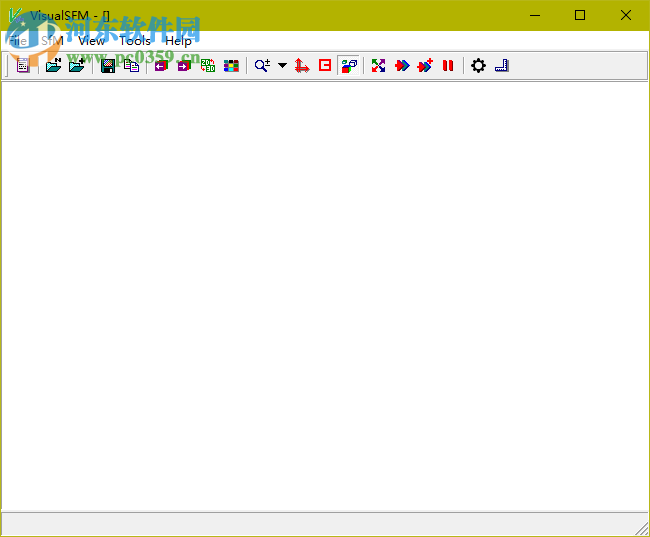
Task: Switch between 2D and 3D view
Action: (x=208, y=66)
